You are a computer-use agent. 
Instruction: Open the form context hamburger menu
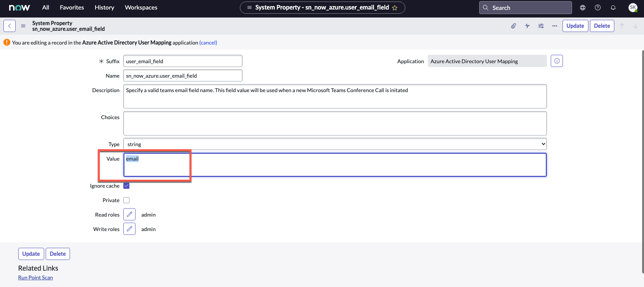pos(23,26)
